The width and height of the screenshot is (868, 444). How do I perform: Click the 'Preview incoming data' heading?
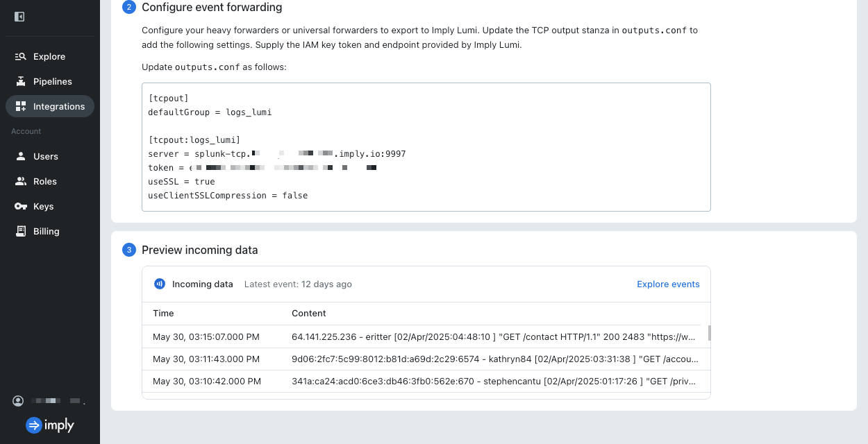click(x=199, y=250)
